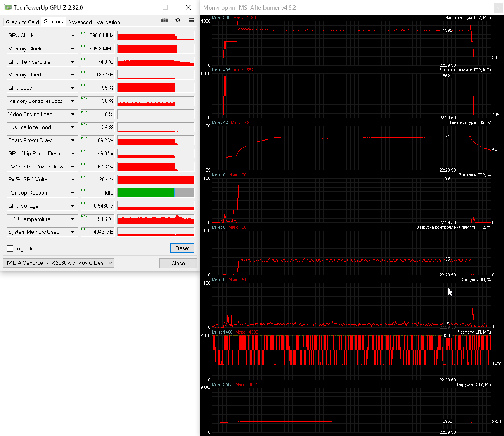Click the label "Загрузка контроллера памяти ГП2, %"
The height and width of the screenshot is (436, 504).
point(454,227)
